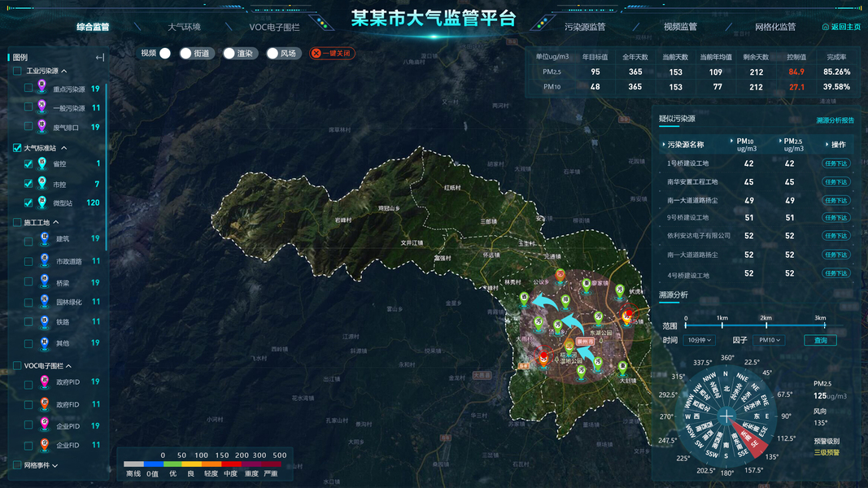Collapse the 工业污染源 group chevron
This screenshot has width=868, height=488.
(x=64, y=71)
